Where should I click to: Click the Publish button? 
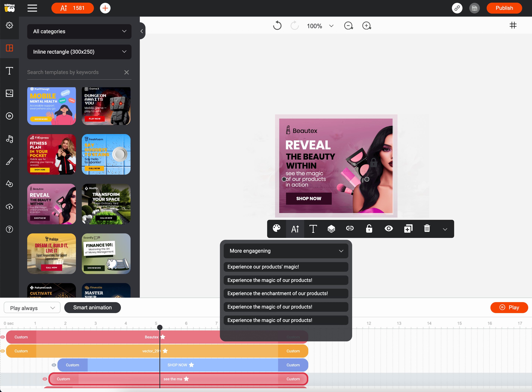tap(504, 8)
